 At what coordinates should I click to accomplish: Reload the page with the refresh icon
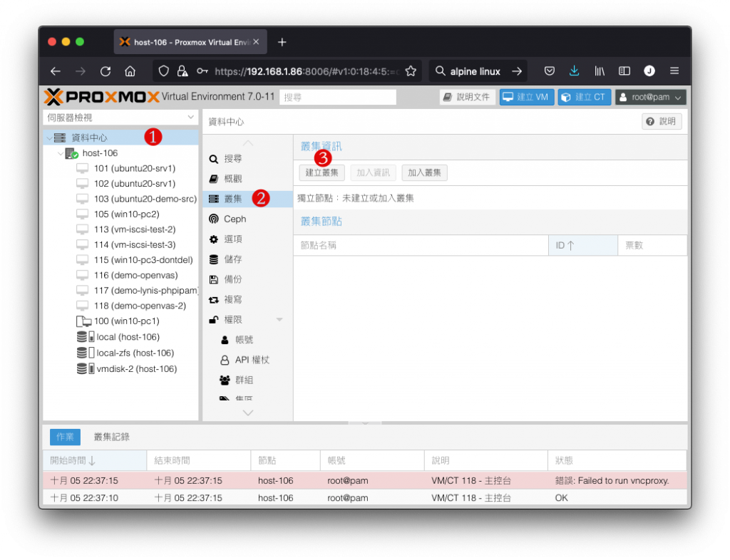click(x=106, y=71)
